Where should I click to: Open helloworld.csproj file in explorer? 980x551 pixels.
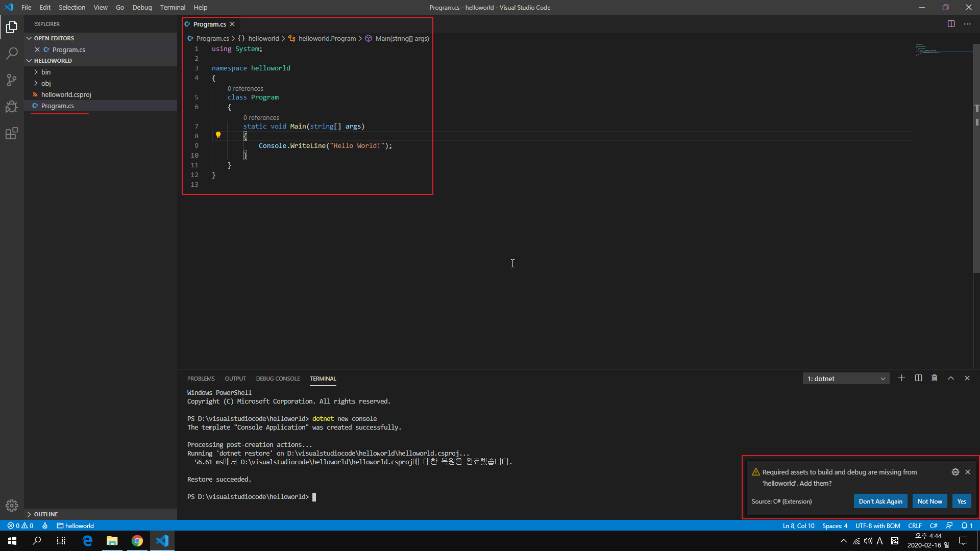pyautogui.click(x=66, y=94)
